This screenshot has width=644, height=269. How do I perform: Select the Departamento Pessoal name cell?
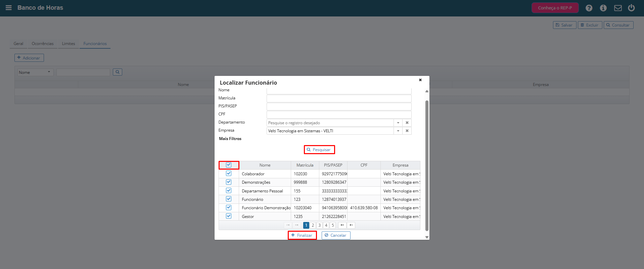[x=265, y=191]
